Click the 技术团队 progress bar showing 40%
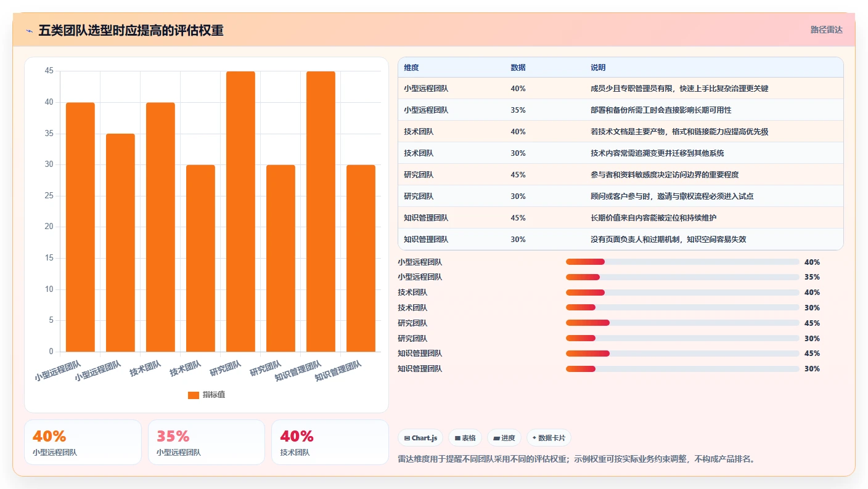 682,293
